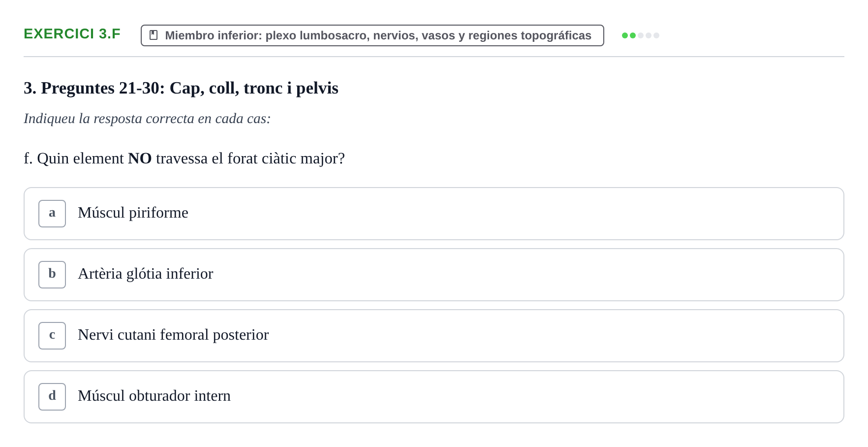Click the first green progress dot
The height and width of the screenshot is (447, 868).
[x=625, y=35]
